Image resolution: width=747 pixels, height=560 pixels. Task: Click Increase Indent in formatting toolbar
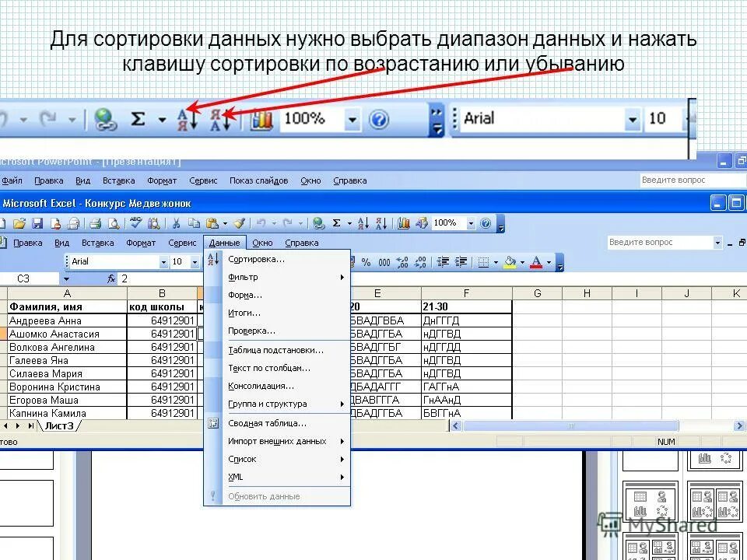click(461, 262)
